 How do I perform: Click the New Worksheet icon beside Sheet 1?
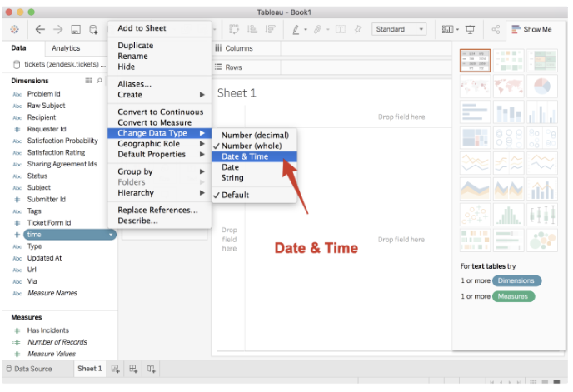117,369
